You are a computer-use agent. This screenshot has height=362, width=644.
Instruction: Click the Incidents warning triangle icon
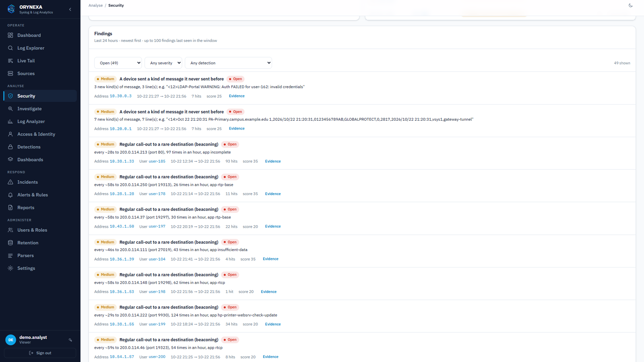tap(10, 182)
